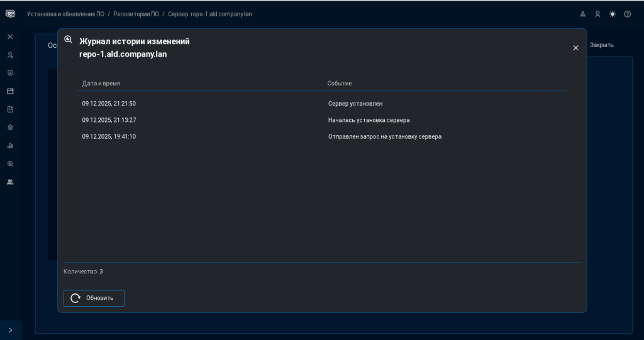This screenshot has height=340, width=644.
Task: Open the bar chart sidebar icon
Action: 10,146
